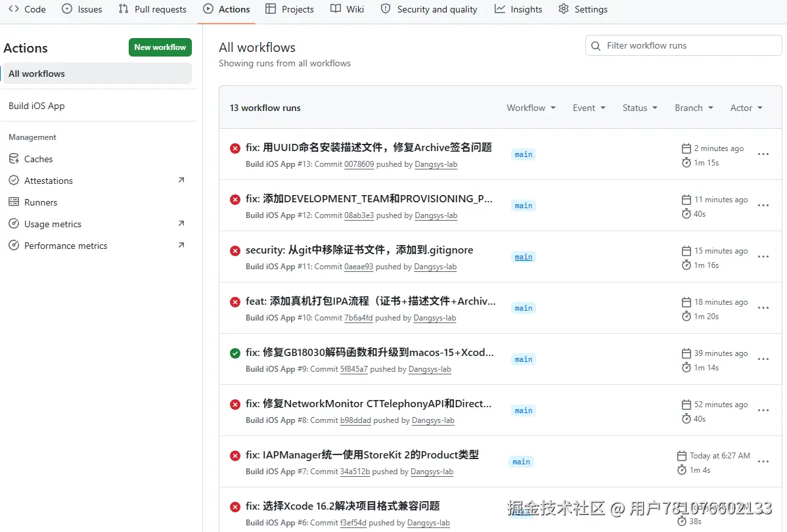Click the main branch label on run #11
This screenshot has height=532, width=787.
(524, 257)
